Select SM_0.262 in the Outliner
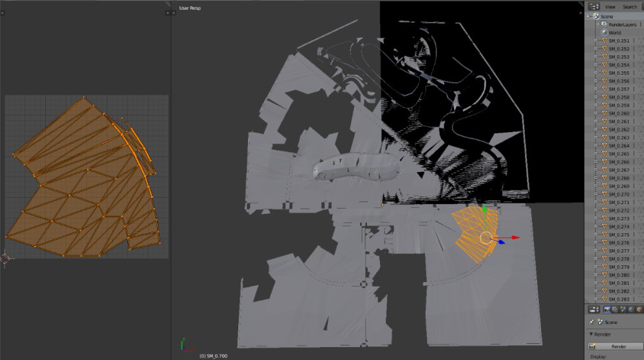Screen dimensions: 644x360 pyautogui.click(x=619, y=129)
